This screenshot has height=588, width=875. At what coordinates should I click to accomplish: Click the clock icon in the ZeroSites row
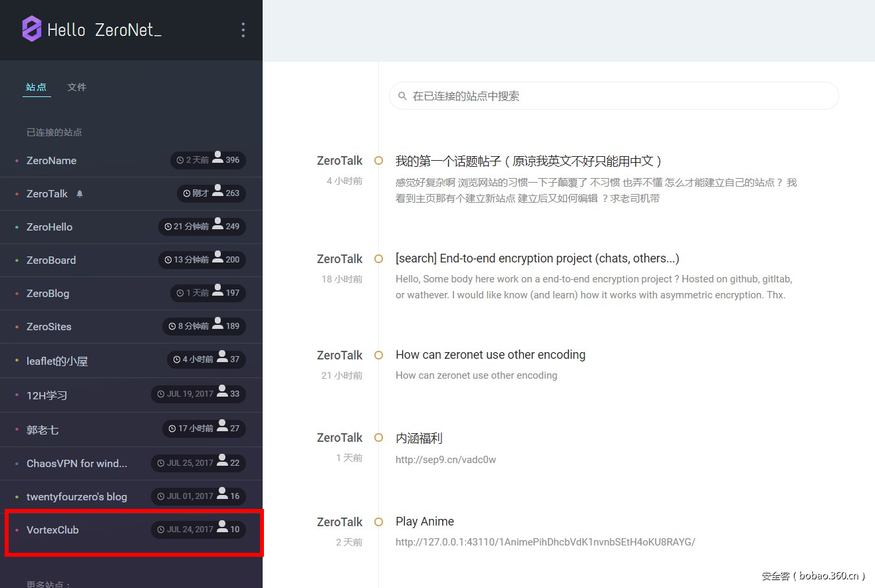pos(172,326)
